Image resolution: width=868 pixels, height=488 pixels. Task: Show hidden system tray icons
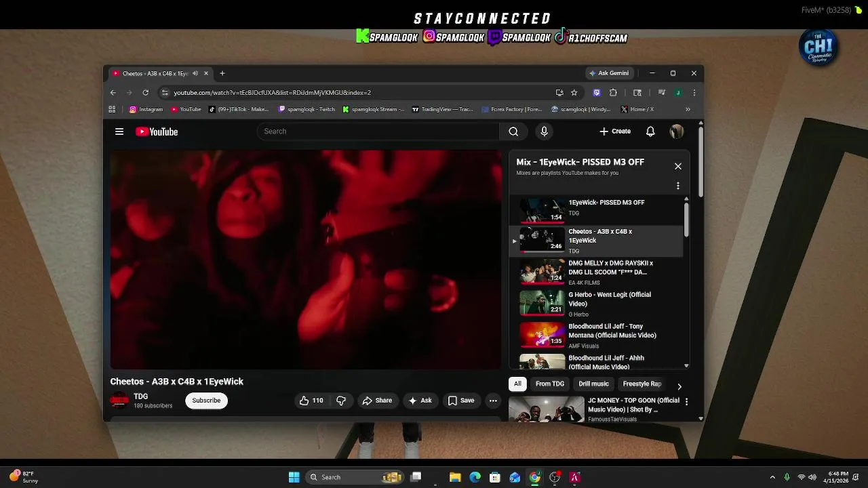tap(772, 477)
